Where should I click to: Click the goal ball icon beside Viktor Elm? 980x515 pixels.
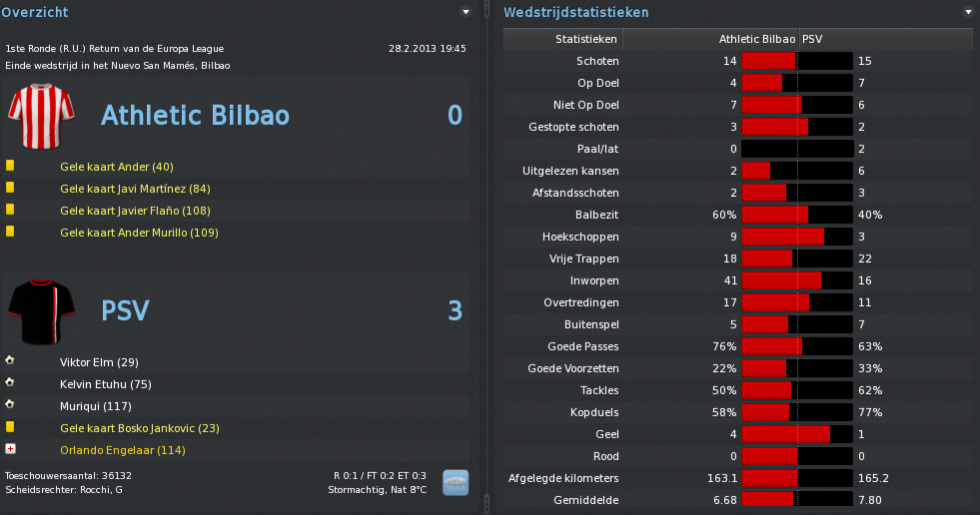point(10,360)
